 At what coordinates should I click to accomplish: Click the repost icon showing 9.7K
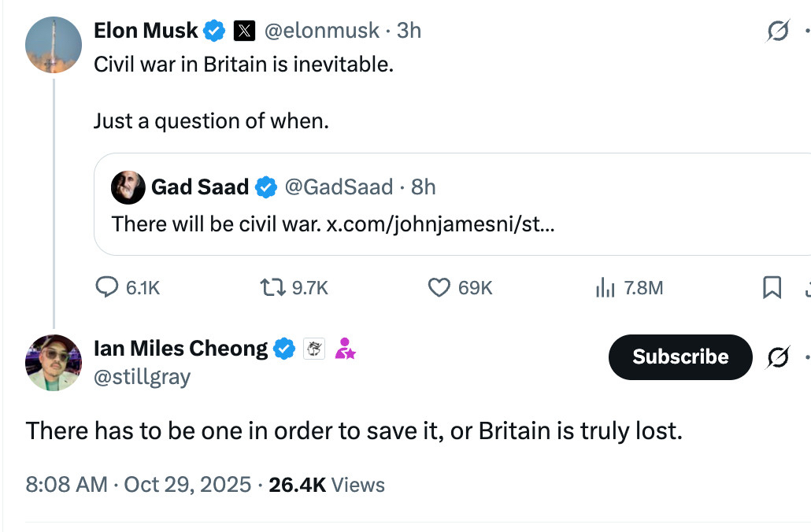click(272, 288)
